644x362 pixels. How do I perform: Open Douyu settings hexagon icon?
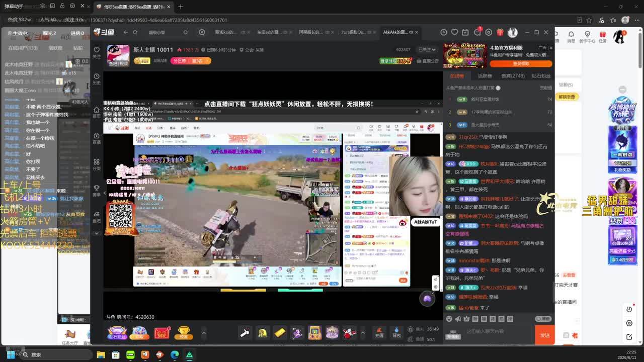[489, 32]
